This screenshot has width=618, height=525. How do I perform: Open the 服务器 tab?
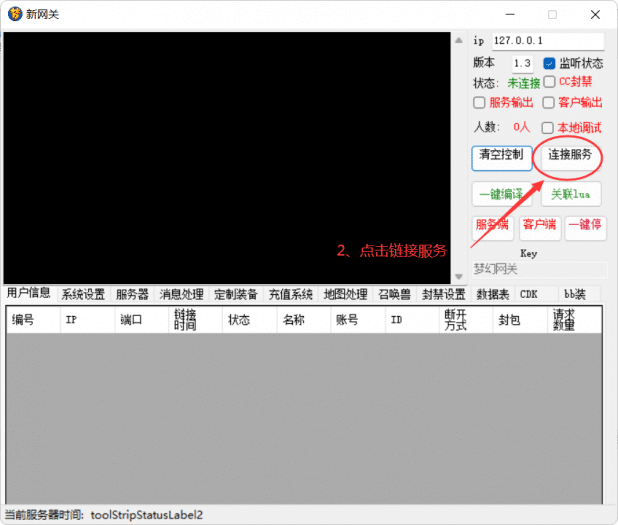[132, 294]
